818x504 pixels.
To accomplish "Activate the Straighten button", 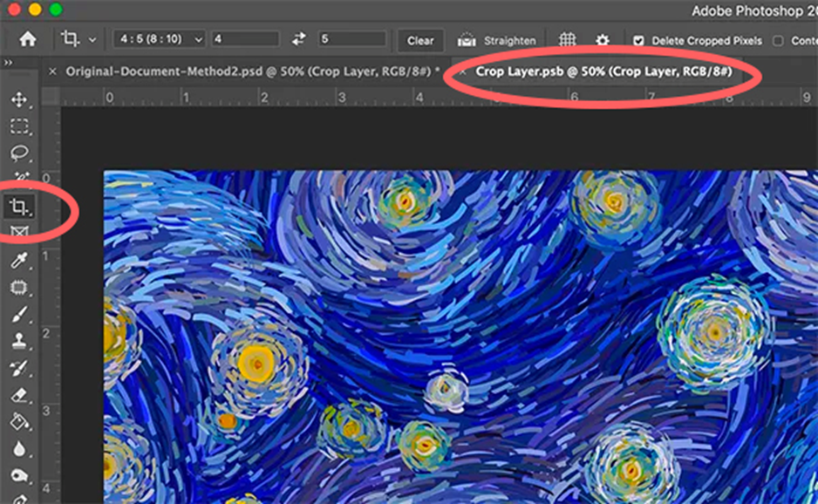I will [x=497, y=40].
